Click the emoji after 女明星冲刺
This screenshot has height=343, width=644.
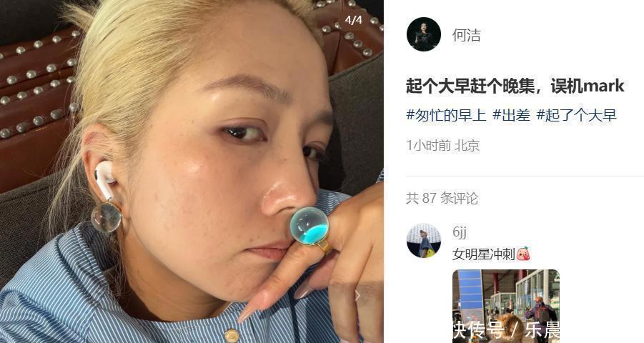click(523, 254)
